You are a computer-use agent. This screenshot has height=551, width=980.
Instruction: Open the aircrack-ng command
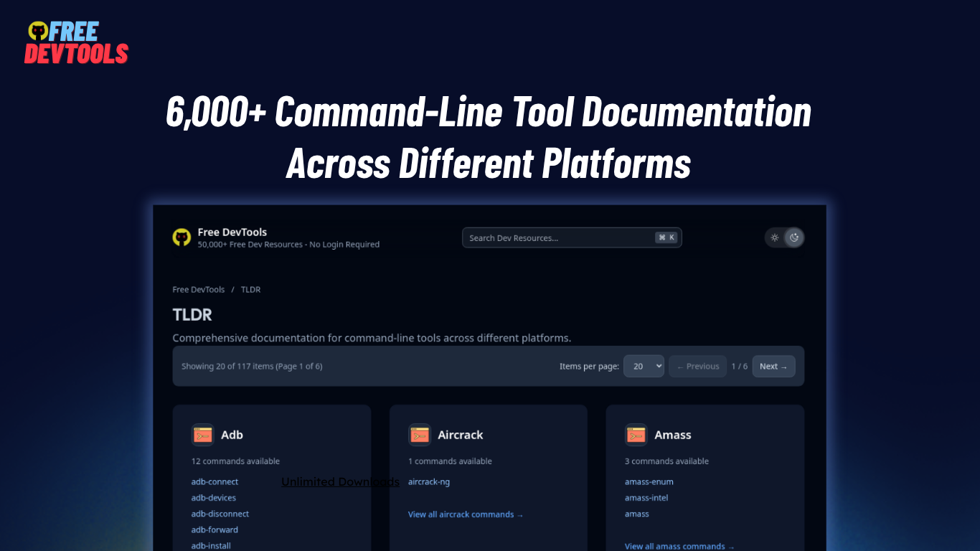(429, 482)
